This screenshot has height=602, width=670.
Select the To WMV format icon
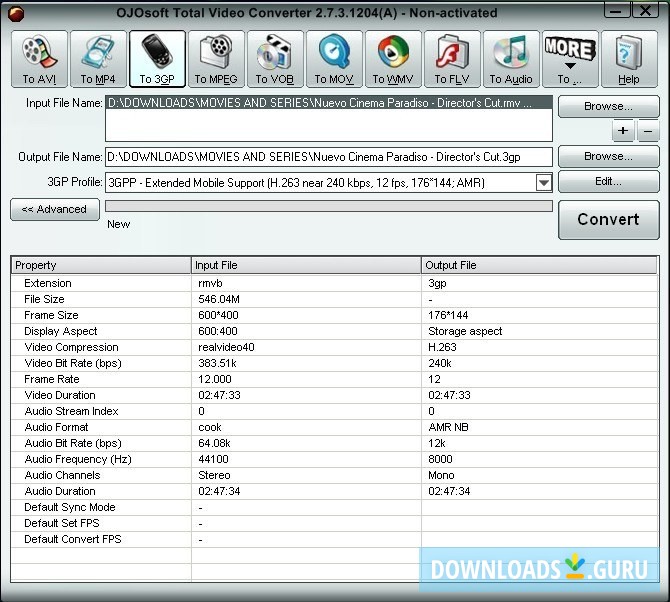393,59
